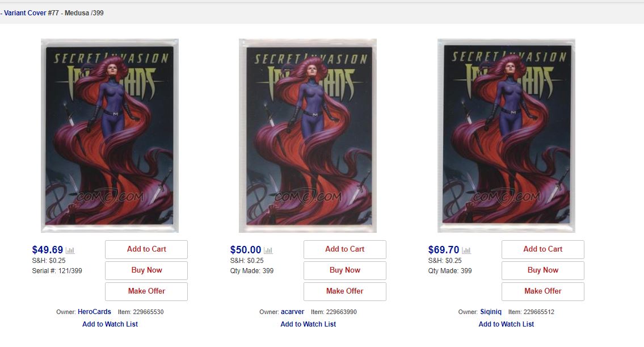The image size is (644, 347).
Task: Make Offer on the $50.00 card
Action: pyautogui.click(x=344, y=291)
